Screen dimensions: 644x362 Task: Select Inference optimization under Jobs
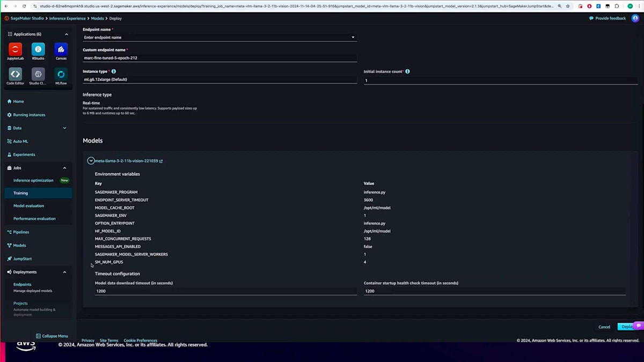(x=33, y=180)
